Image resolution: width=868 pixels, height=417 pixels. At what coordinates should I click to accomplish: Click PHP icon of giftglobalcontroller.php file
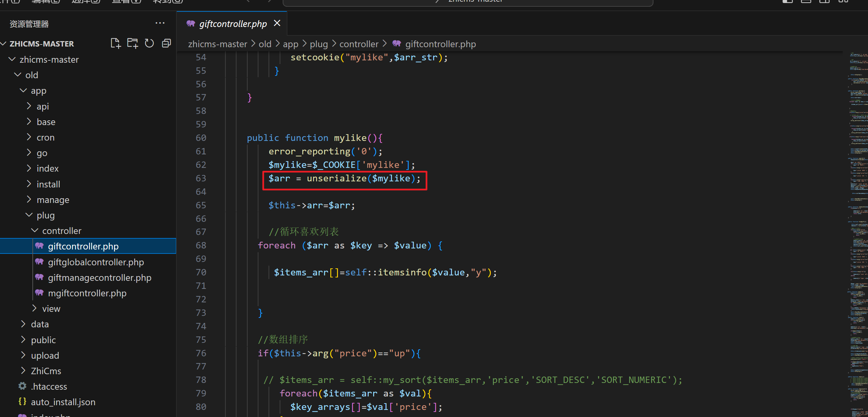coord(39,262)
